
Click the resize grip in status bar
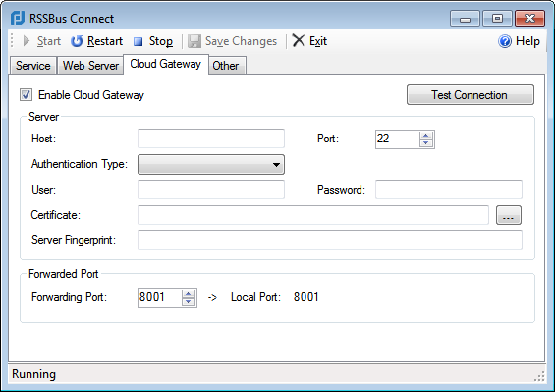pyautogui.click(x=539, y=376)
